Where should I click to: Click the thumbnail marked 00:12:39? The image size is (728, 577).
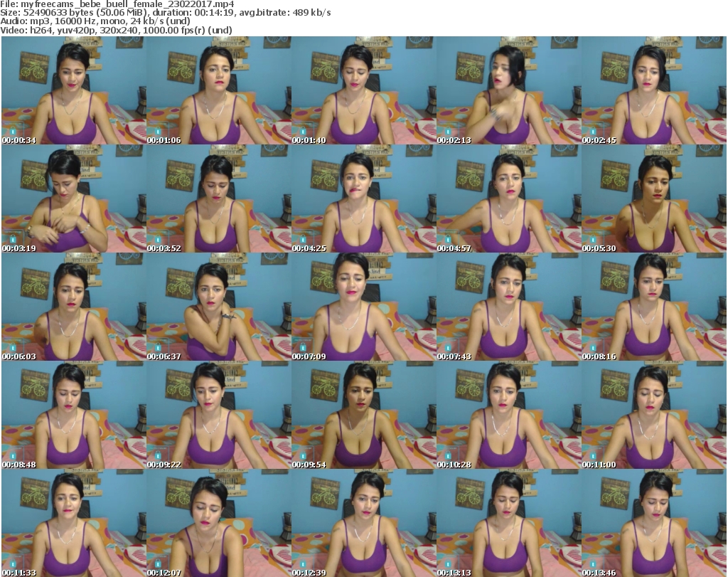[x=363, y=523]
